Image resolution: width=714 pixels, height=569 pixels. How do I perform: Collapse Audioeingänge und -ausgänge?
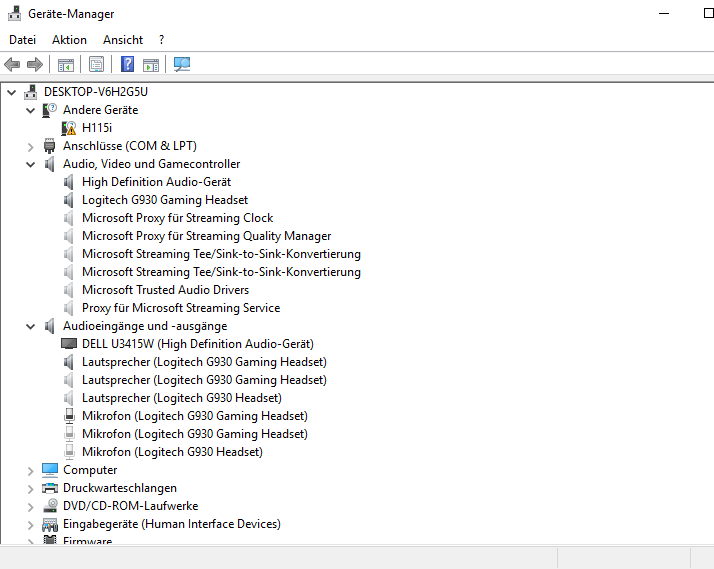click(x=31, y=326)
